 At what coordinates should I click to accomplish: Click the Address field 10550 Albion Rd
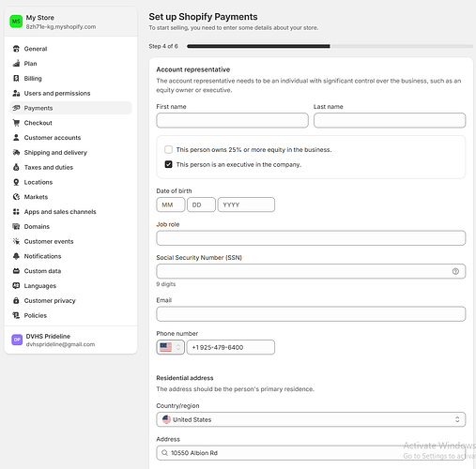click(x=311, y=453)
